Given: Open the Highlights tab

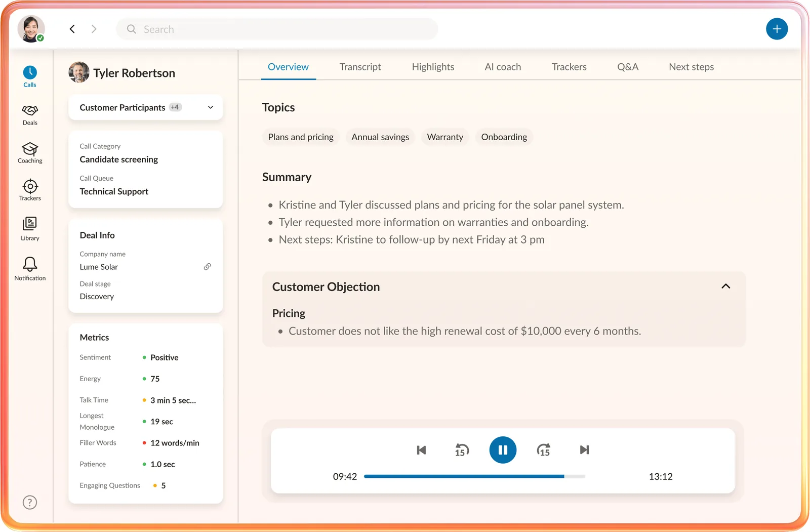Looking at the screenshot, I should 433,67.
